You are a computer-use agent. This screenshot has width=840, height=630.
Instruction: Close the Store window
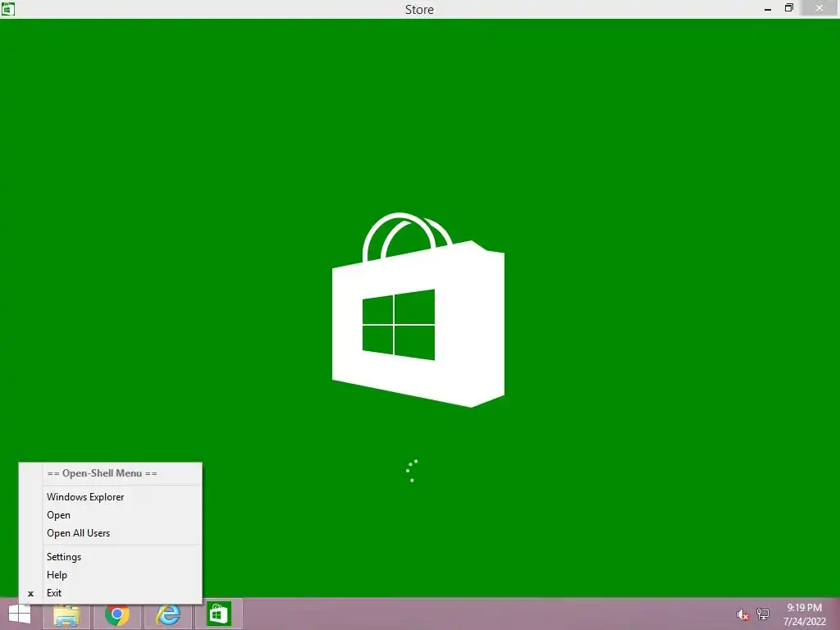(x=819, y=8)
